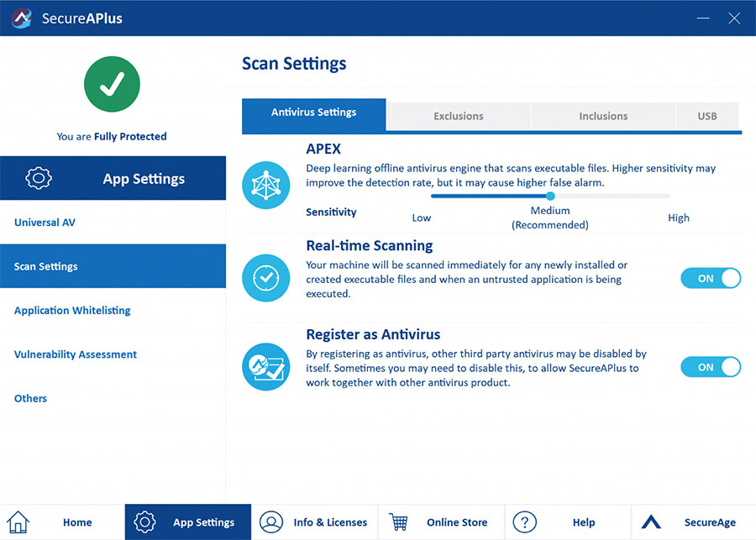Click the Sensitivity label
Viewport: 756px width, 540px height.
coord(331,212)
